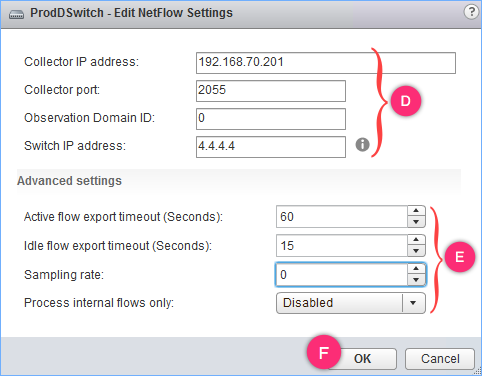Dismiss dialog with the Cancel button
This screenshot has width=482, height=376.
coord(440,359)
